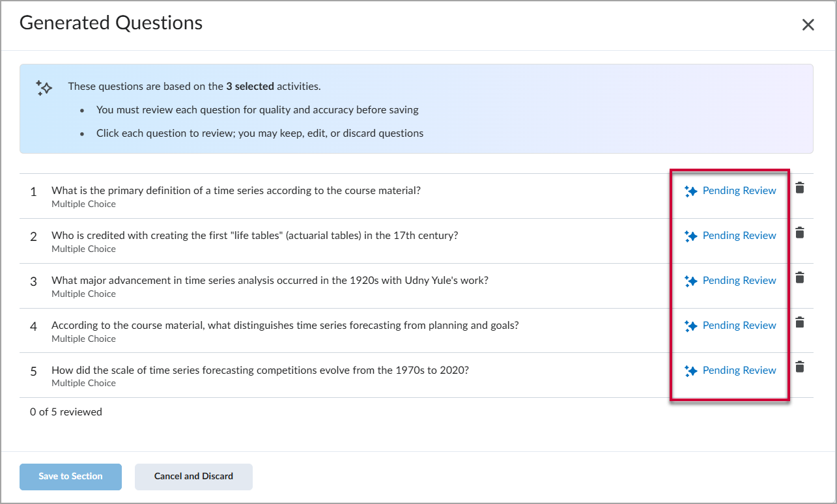
Task: Open Pending Review for the life tables question
Action: point(739,236)
